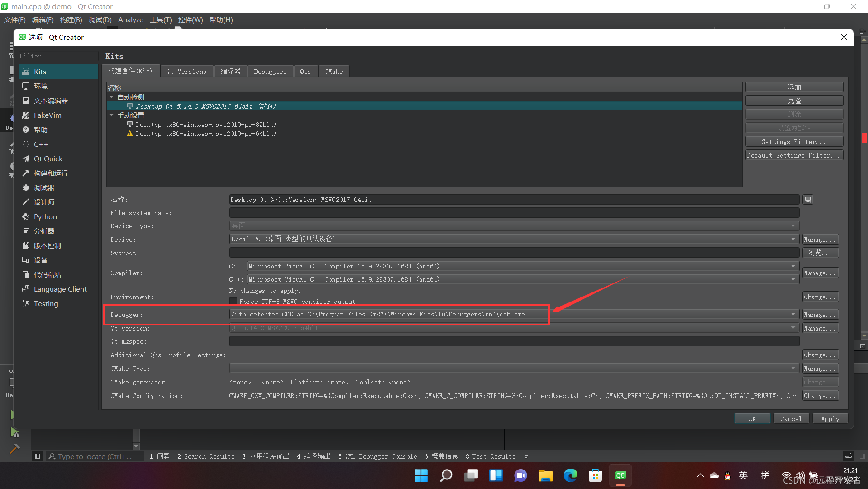Open 设计师 settings category

point(58,202)
